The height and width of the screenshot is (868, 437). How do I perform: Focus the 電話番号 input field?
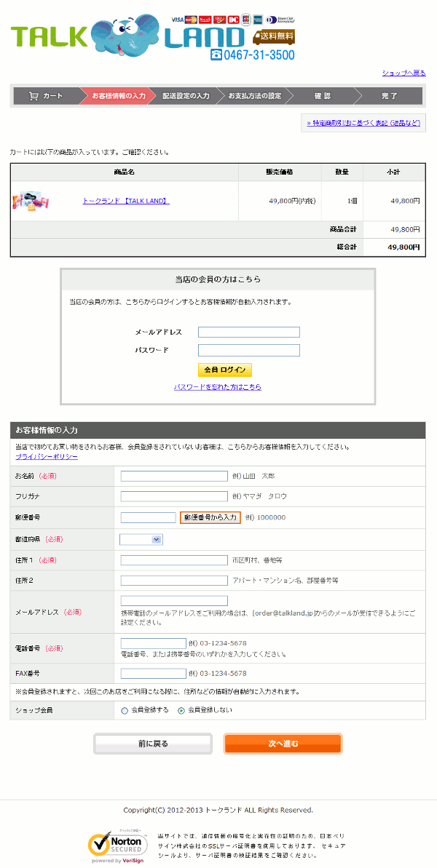154,643
